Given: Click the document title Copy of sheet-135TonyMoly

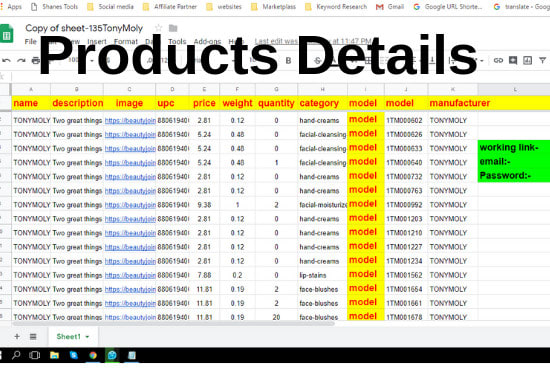Looking at the screenshot, I should [x=84, y=28].
